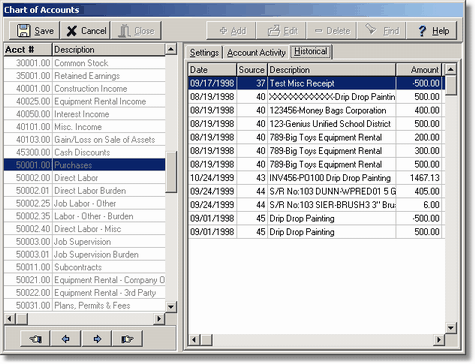Viewport: 475px width, 364px height.
Task: Click the 1467.13 amount cell
Action: 419,178
